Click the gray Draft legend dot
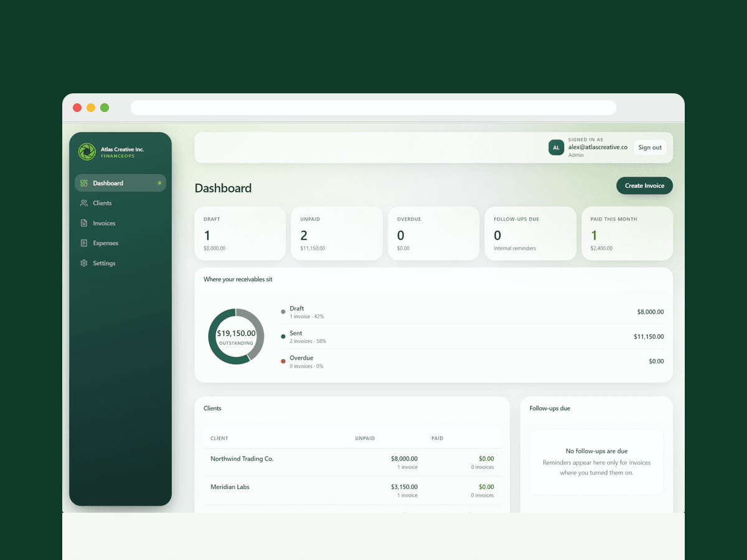 283,312
